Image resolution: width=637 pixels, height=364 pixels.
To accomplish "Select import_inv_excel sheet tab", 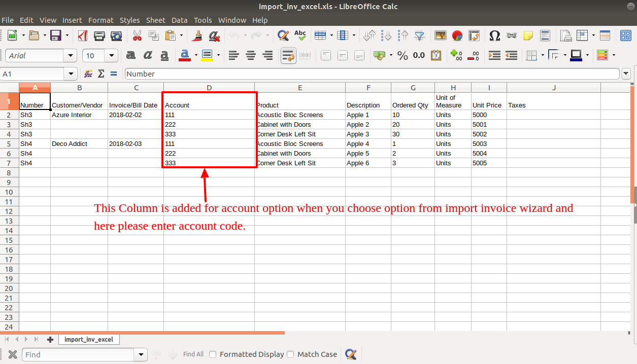I will 89,339.
